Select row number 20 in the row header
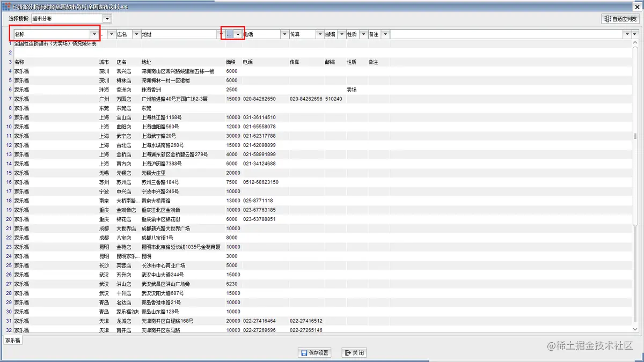This screenshot has width=644, height=362. [9, 219]
